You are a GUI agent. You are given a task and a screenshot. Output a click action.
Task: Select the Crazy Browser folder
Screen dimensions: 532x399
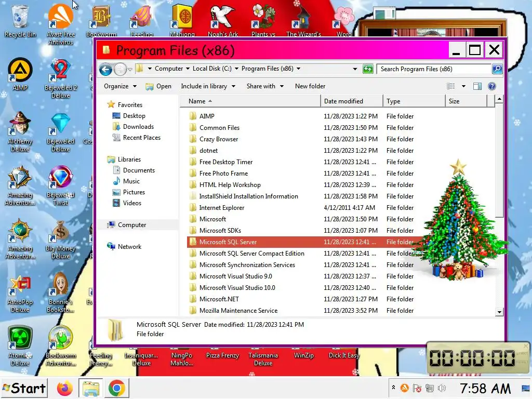(219, 139)
